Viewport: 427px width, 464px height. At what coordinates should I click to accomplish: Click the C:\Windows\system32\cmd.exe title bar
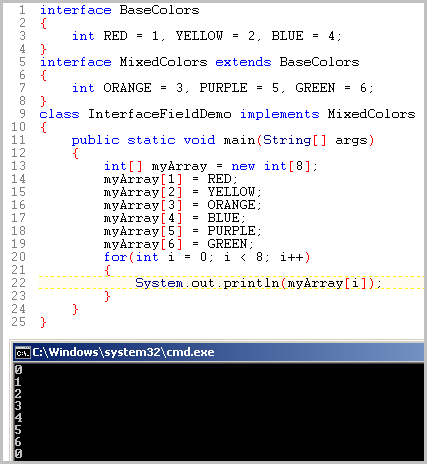tap(219, 352)
